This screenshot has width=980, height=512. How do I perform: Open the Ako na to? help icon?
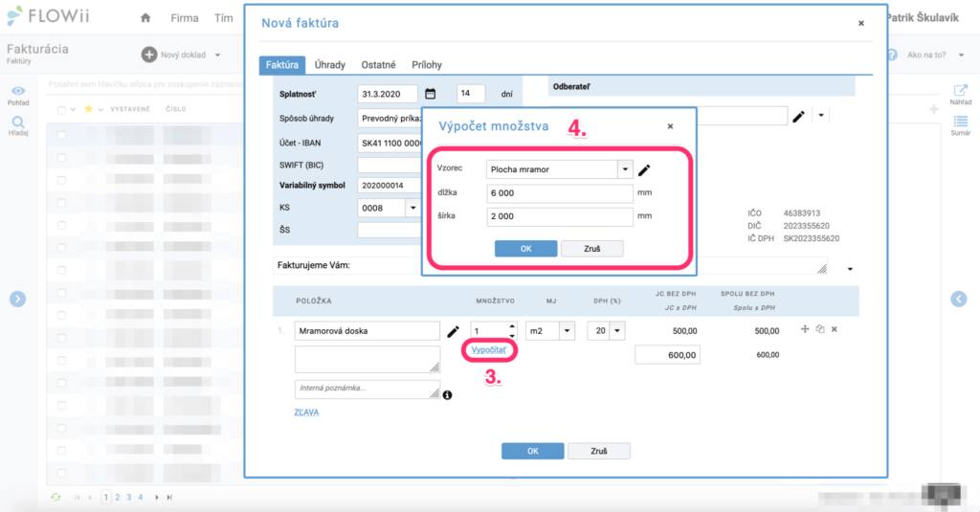(892, 55)
